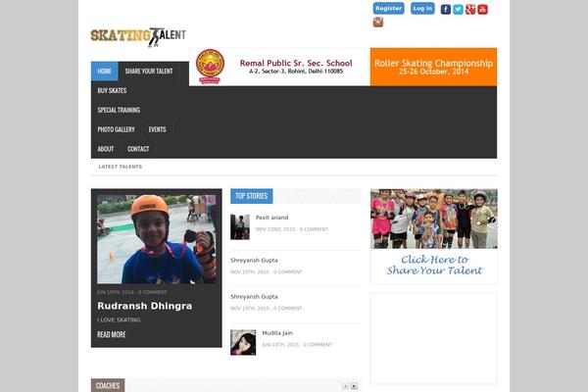Open the Instagram social icon
The image size is (588, 392).
(x=378, y=23)
